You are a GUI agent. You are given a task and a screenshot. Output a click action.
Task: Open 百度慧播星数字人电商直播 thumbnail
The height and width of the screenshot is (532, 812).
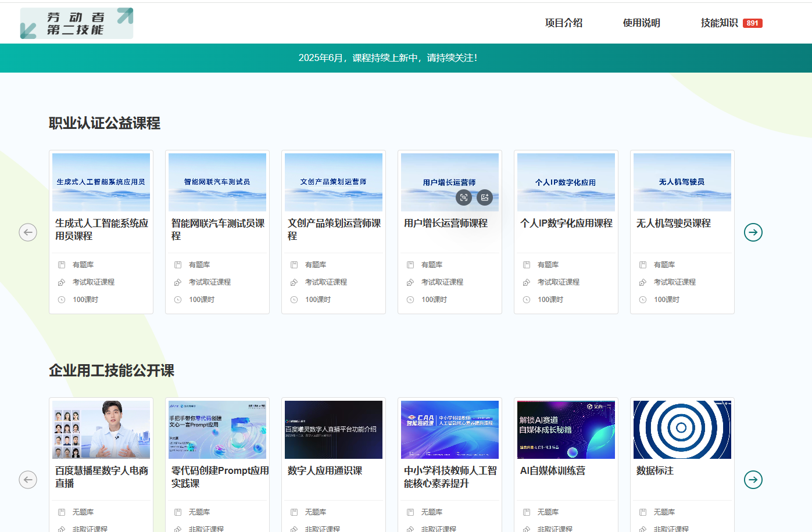[101, 429]
